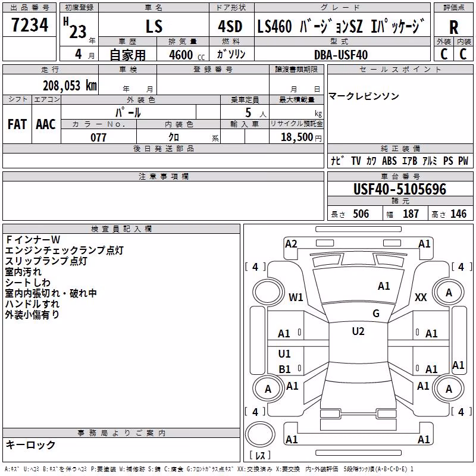Select the overall evaluation score R
Image resolution: width=476 pixels, height=476 pixels.
453,27
